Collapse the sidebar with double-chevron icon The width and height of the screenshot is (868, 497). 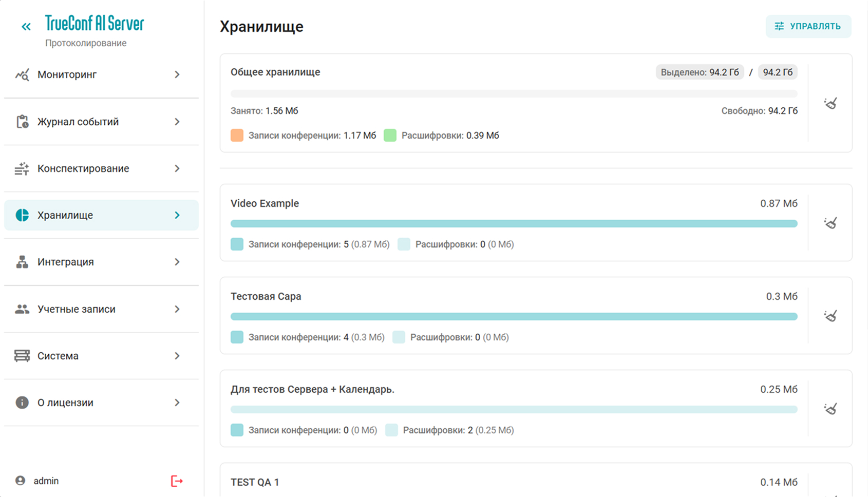26,27
